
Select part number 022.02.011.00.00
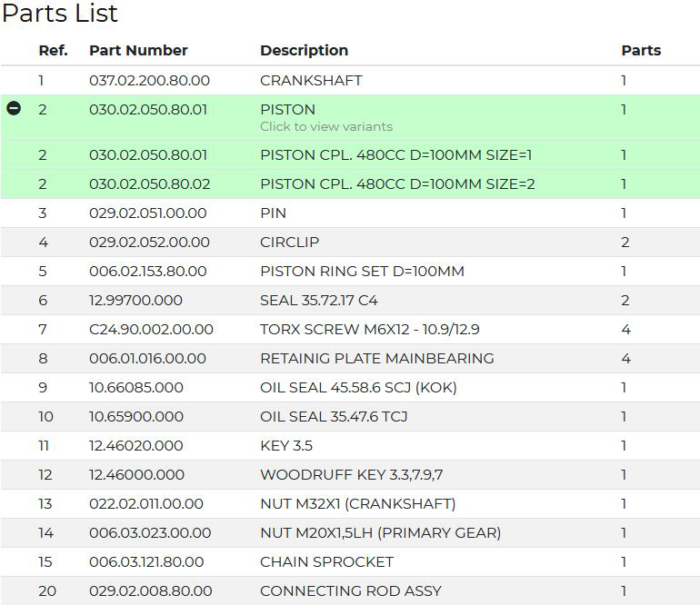[x=146, y=503]
